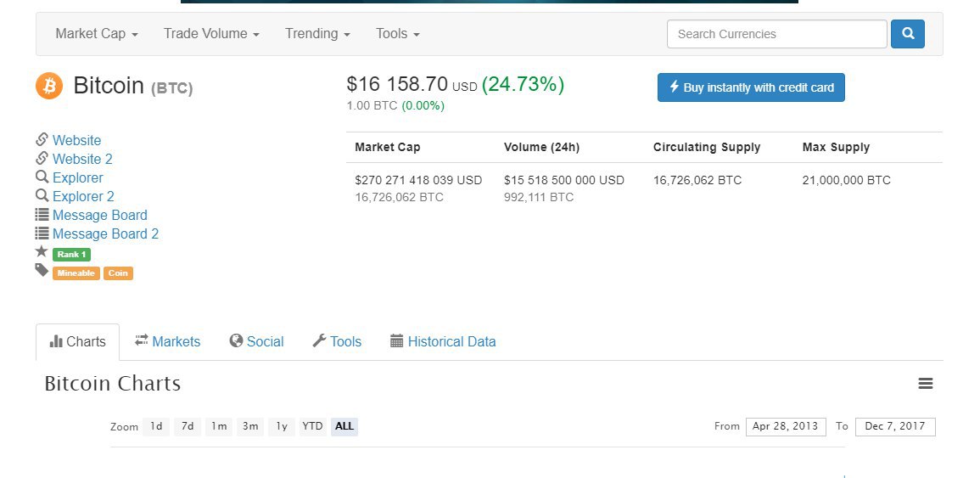Click the To date field Dec 7, 2017
This screenshot has height=478, width=980.
895,427
